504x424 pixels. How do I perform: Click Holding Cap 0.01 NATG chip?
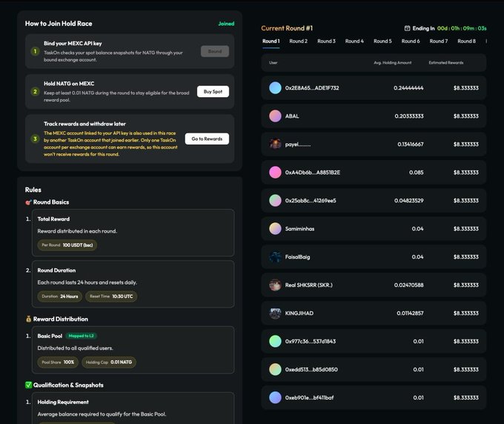[109, 362]
